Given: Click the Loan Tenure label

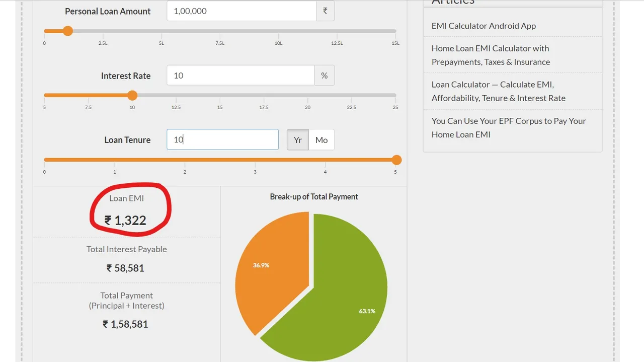Looking at the screenshot, I should [x=127, y=140].
